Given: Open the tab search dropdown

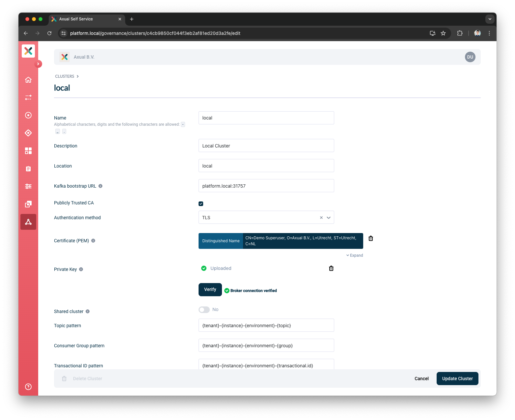Looking at the screenshot, I should coord(490,19).
